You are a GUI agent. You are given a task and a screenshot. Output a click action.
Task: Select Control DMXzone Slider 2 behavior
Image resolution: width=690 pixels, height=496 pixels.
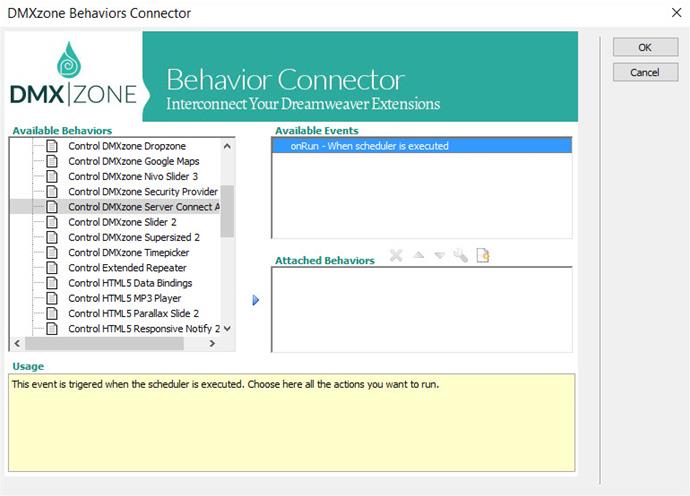(x=122, y=222)
